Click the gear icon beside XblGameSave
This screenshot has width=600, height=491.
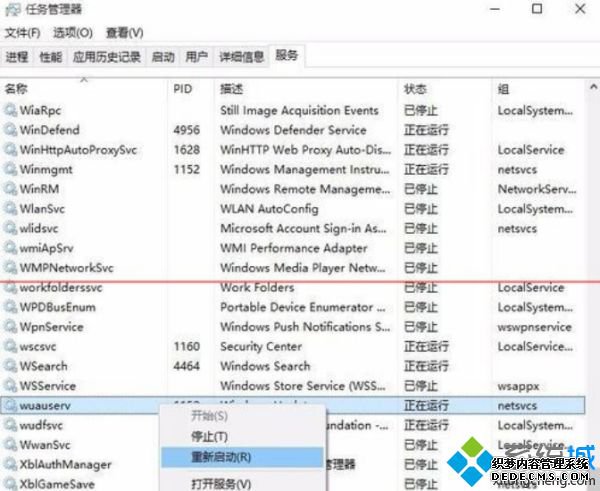(x=10, y=484)
